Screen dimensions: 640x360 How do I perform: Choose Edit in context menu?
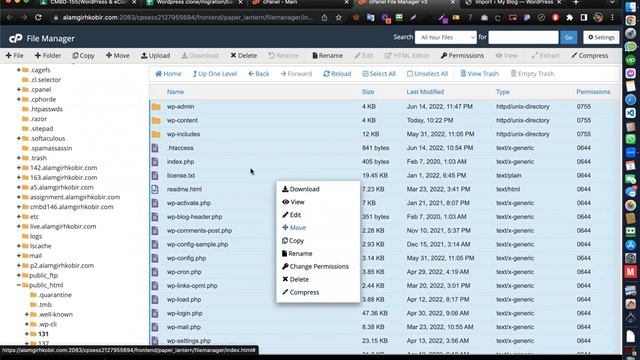(291, 215)
